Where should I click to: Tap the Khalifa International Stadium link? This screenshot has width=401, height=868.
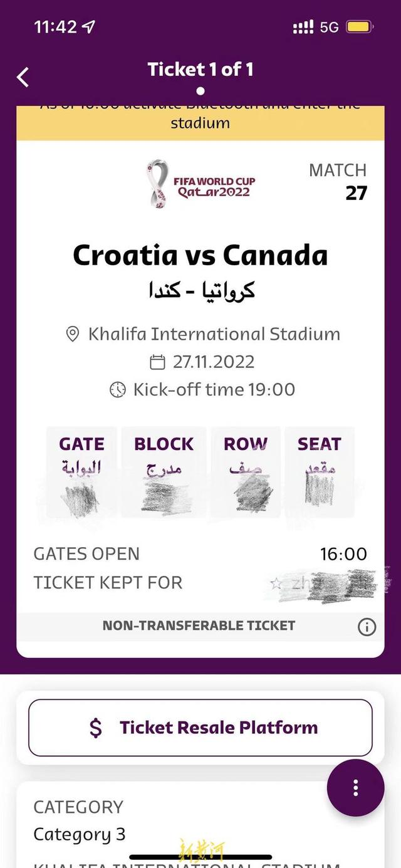click(x=214, y=334)
